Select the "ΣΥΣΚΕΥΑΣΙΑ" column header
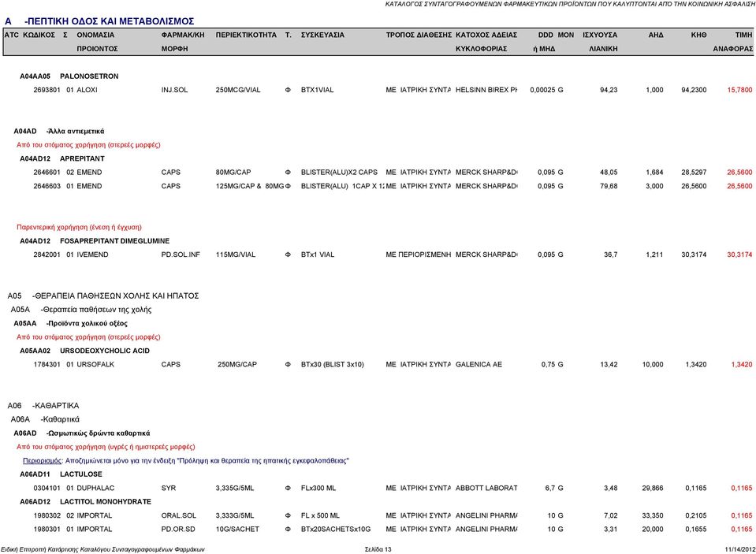 point(322,35)
